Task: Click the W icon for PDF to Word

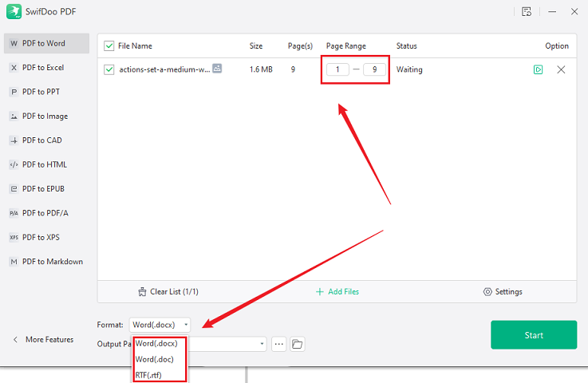Action: pyautogui.click(x=14, y=44)
